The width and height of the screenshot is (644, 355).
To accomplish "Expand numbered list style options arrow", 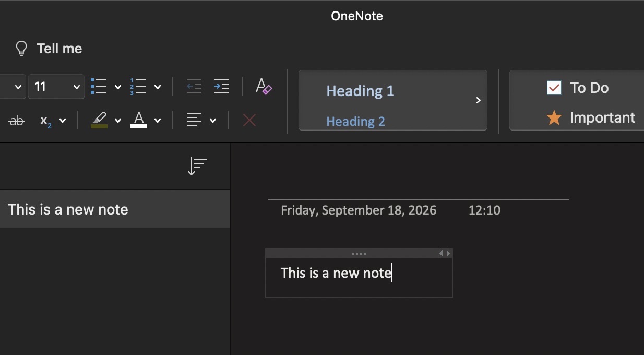I will (158, 87).
